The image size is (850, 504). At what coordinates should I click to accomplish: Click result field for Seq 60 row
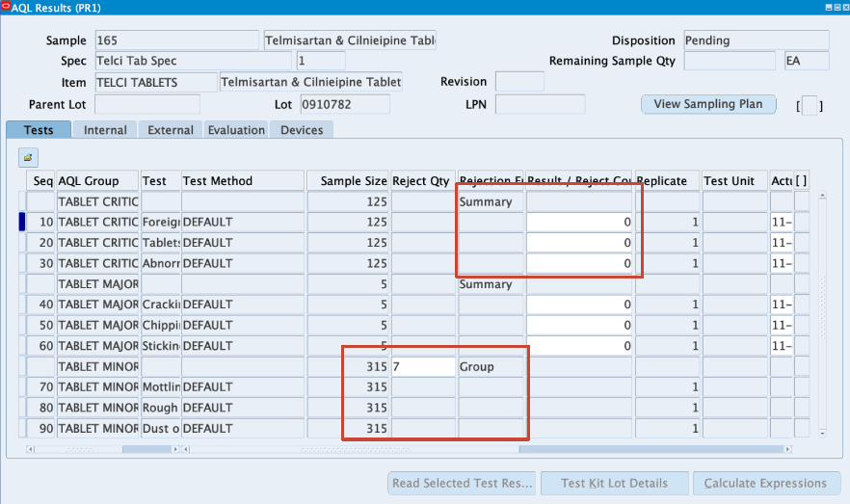[x=579, y=346]
